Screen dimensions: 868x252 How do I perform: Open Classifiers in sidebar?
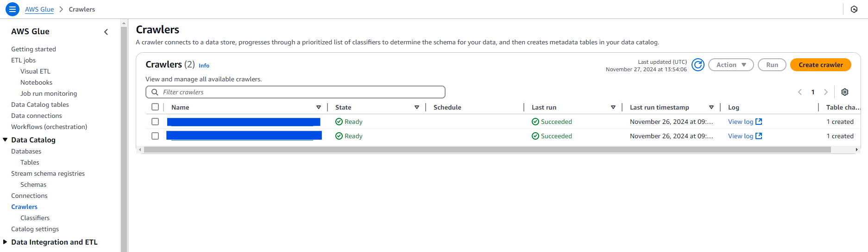pyautogui.click(x=35, y=218)
